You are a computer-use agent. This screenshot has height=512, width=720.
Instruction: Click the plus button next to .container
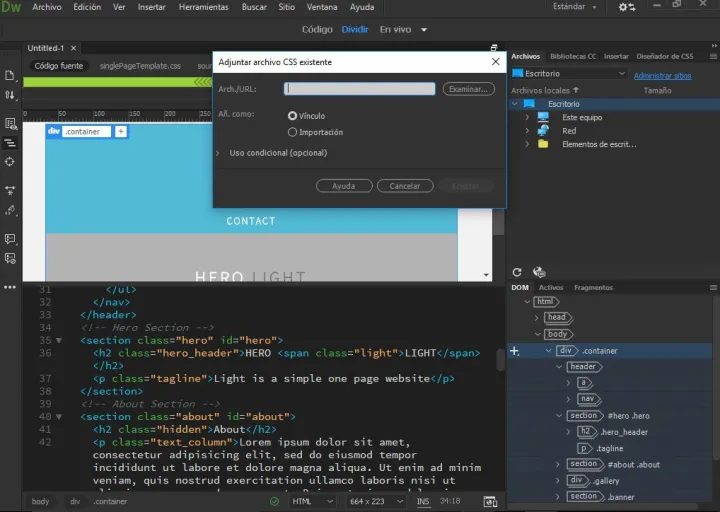[121, 131]
